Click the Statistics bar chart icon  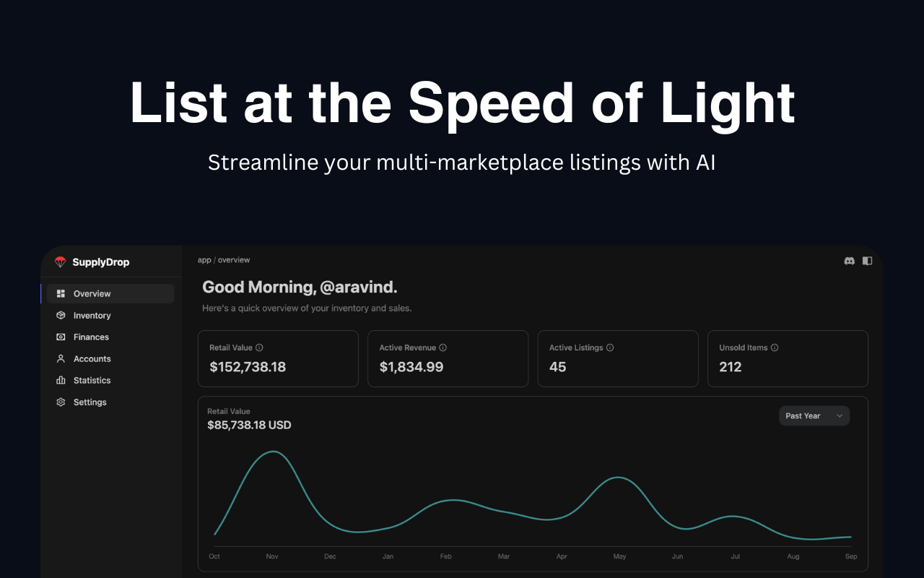coord(61,381)
